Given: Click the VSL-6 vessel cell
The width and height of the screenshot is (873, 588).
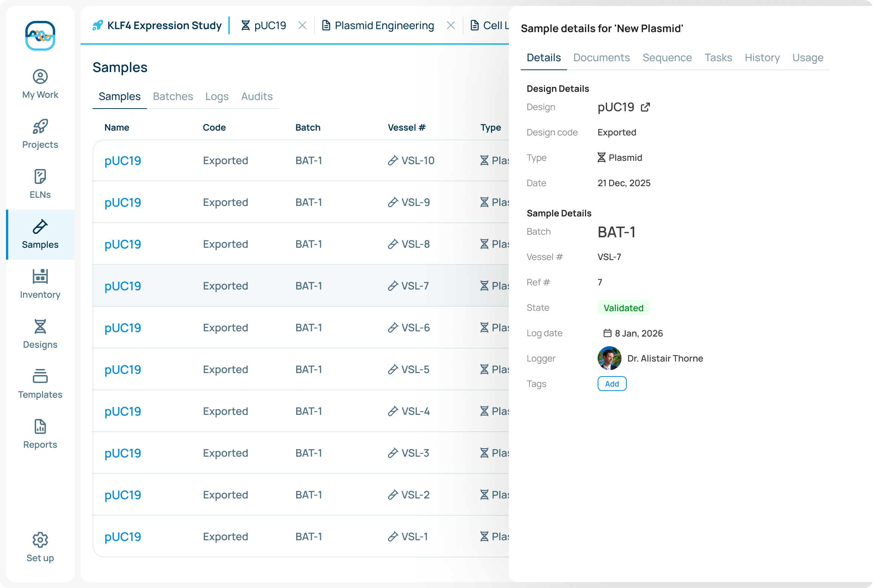Looking at the screenshot, I should (409, 328).
